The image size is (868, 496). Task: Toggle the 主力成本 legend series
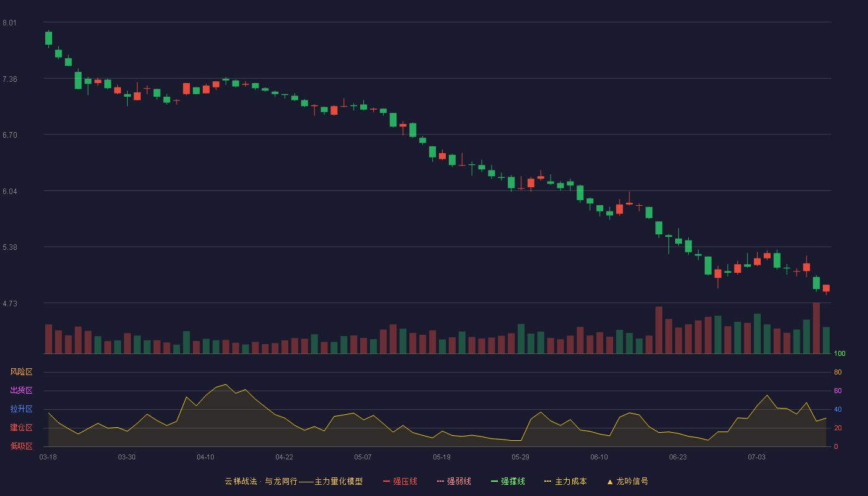pos(565,481)
